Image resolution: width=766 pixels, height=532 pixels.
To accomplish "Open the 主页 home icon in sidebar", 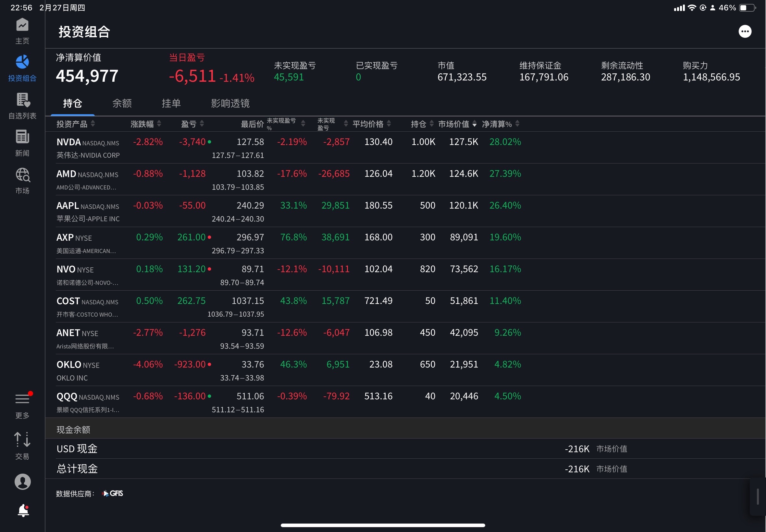I will point(22,25).
